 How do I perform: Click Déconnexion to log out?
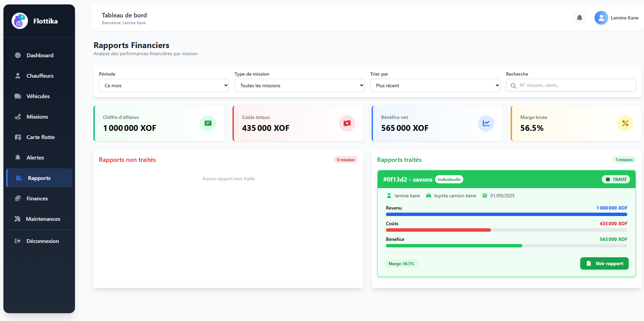[42, 241]
